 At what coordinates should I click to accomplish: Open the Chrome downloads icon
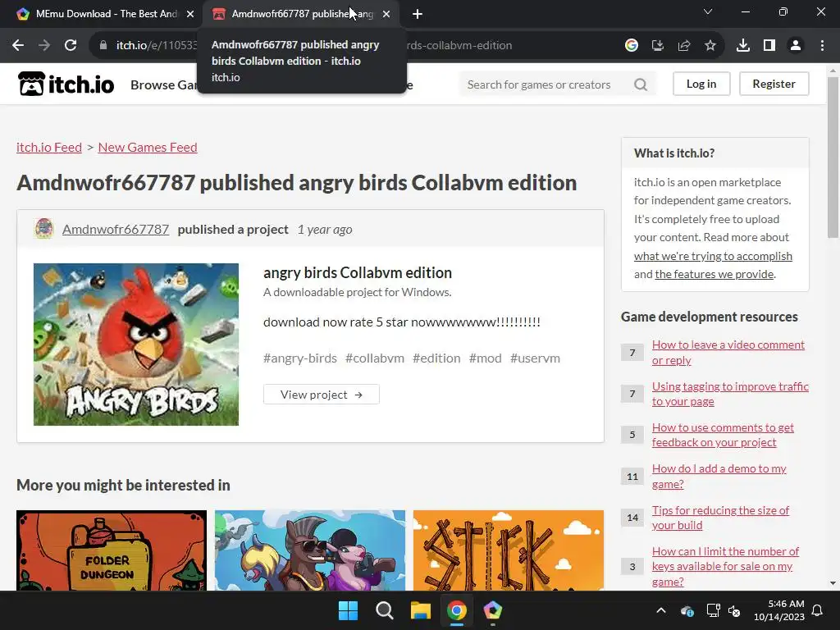tap(743, 46)
